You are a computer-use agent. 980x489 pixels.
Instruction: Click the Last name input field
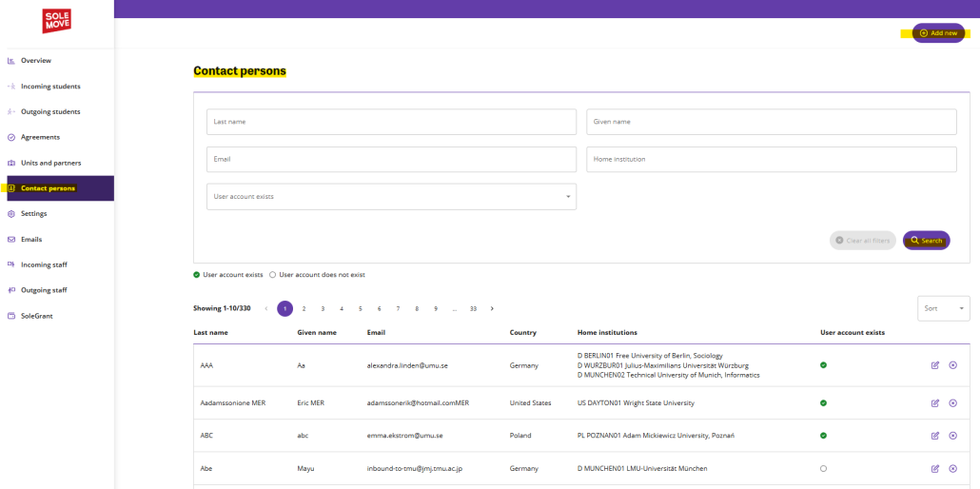(391, 122)
